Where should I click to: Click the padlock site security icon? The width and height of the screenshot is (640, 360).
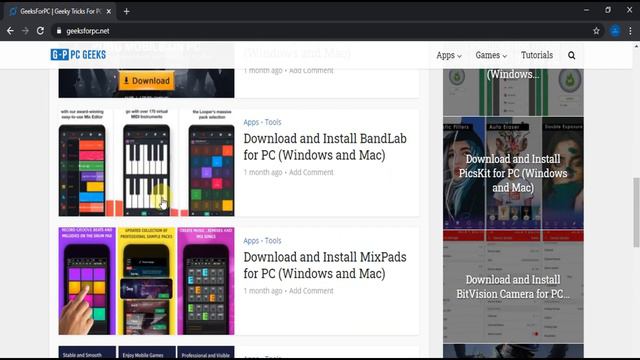59,31
